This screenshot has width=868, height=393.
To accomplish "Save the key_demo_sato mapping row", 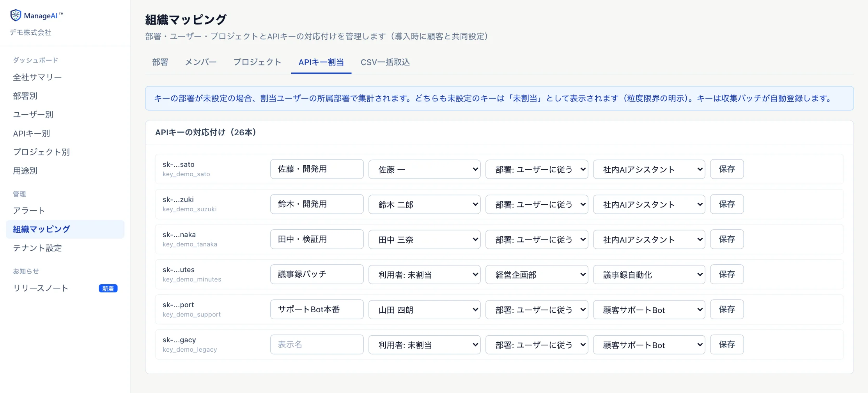I will pos(727,169).
